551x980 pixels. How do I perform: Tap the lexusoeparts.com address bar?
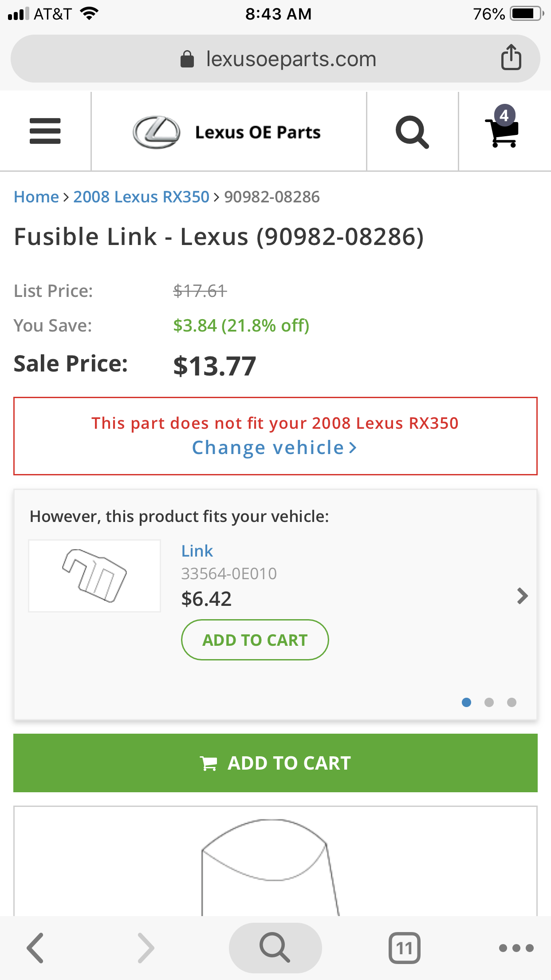(x=275, y=59)
